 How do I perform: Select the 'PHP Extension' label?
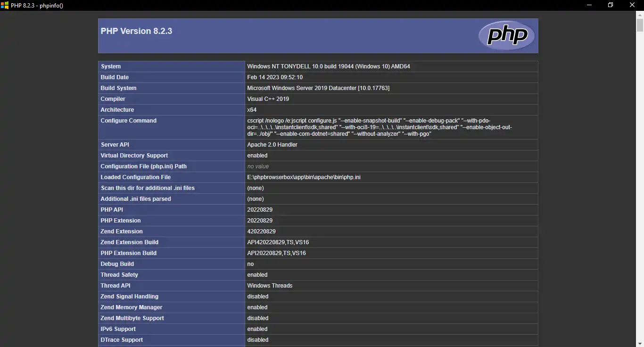[x=121, y=221]
